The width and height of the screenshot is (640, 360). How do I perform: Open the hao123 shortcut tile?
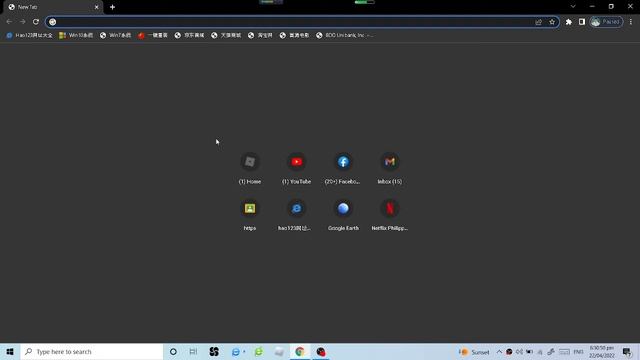coord(296,215)
